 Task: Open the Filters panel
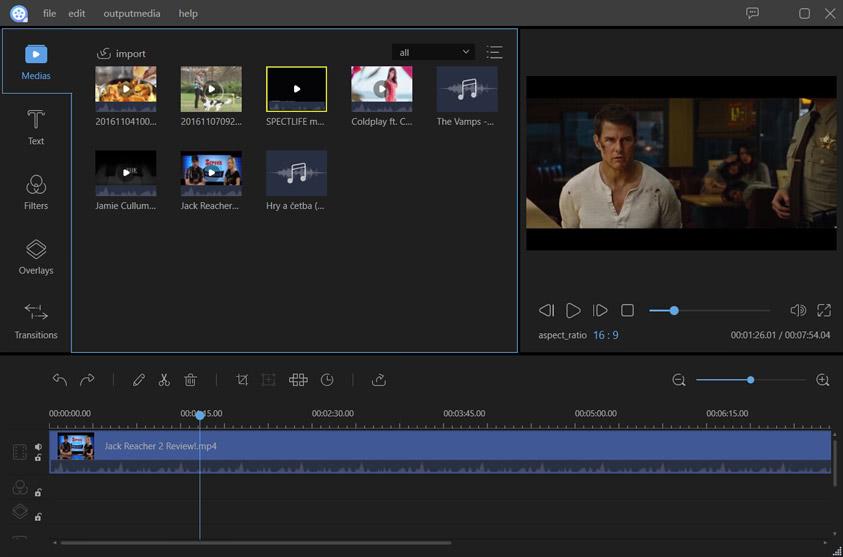36,192
